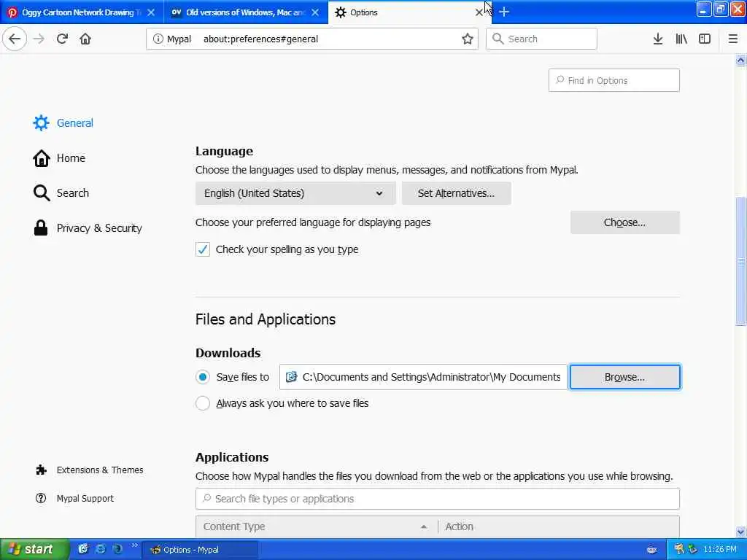The height and width of the screenshot is (560, 747).
Task: Open the hamburger application menu
Action: [x=732, y=39]
